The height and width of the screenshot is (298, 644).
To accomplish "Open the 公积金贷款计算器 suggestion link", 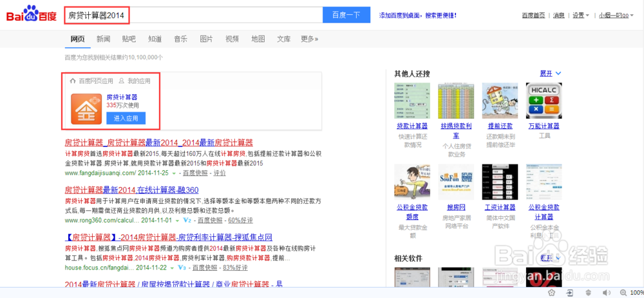I will tap(544, 212).
